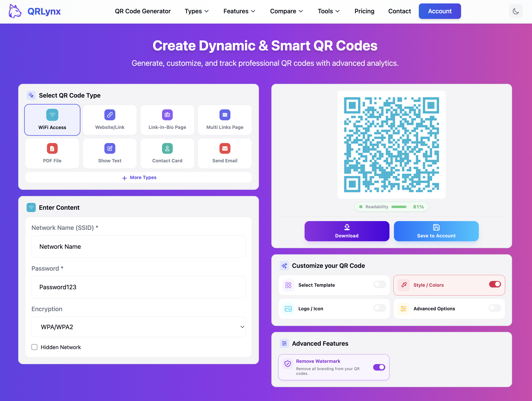This screenshot has height=401, width=532.
Task: Pick the PDF File QR type
Action: click(52, 153)
